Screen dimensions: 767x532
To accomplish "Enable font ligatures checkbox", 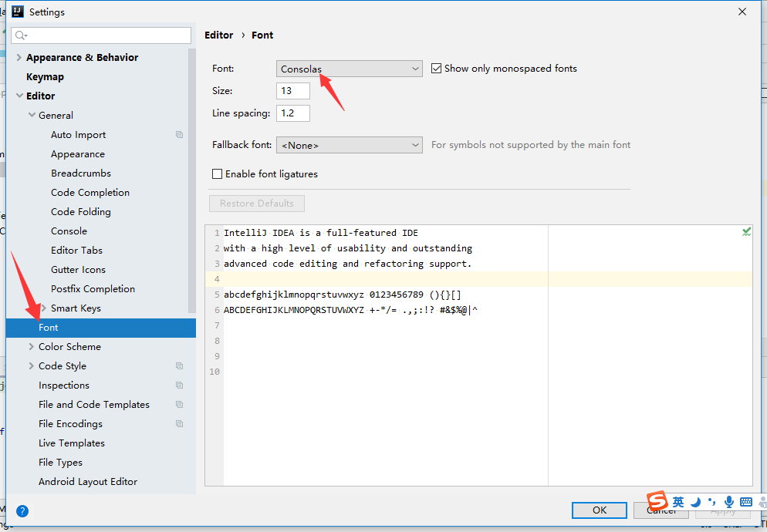I will coord(217,174).
